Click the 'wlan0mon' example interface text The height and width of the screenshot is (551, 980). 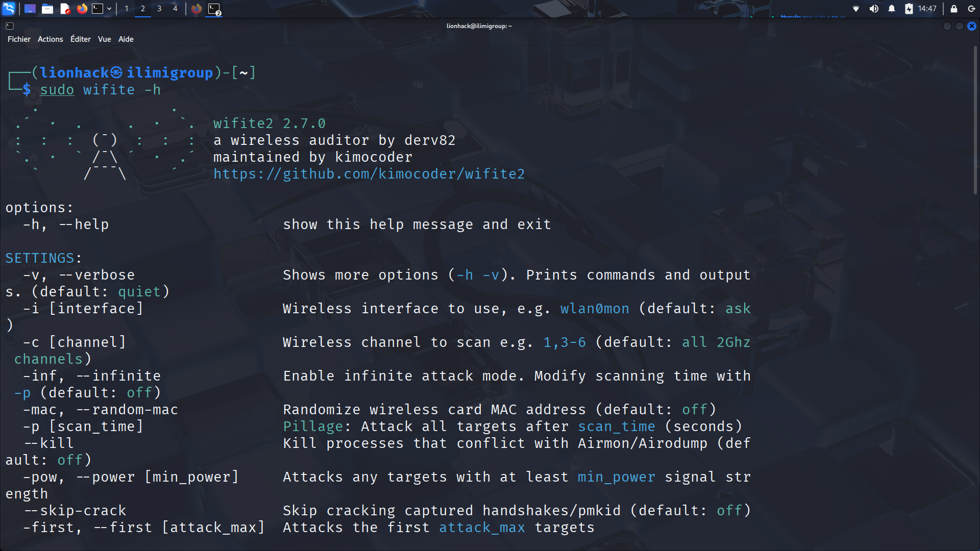pyautogui.click(x=595, y=309)
